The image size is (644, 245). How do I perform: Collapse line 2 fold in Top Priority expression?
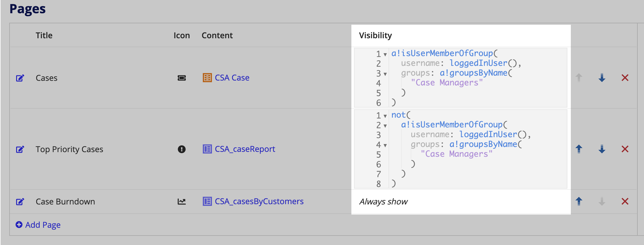(x=385, y=126)
